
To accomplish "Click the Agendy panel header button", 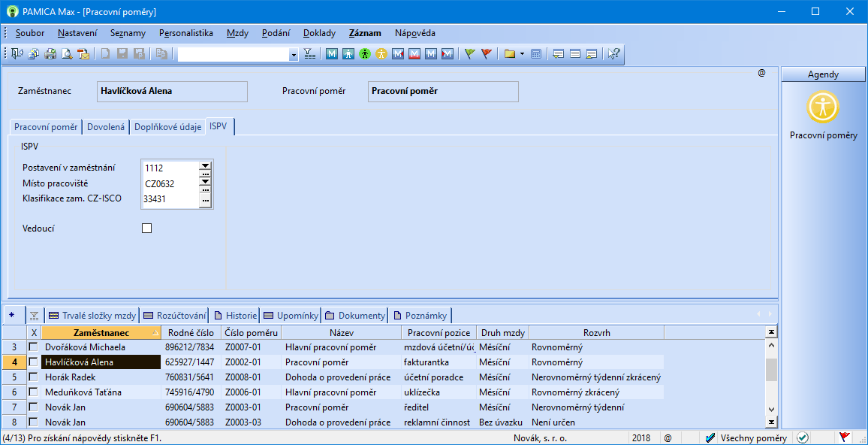I will point(823,74).
